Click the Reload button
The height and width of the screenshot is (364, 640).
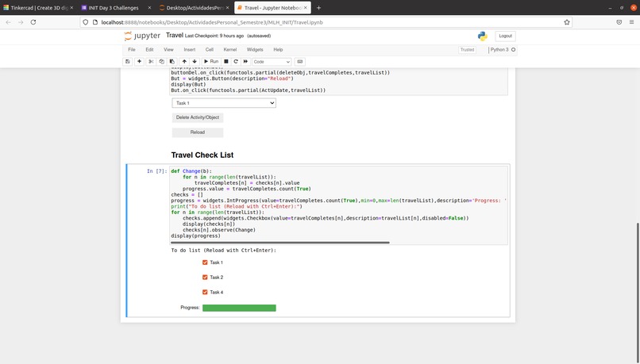tap(198, 132)
